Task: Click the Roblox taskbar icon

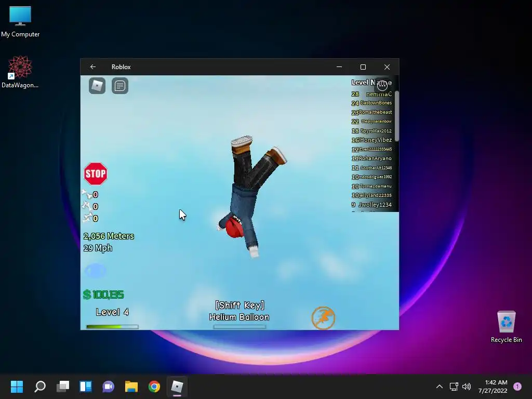Action: (x=177, y=387)
